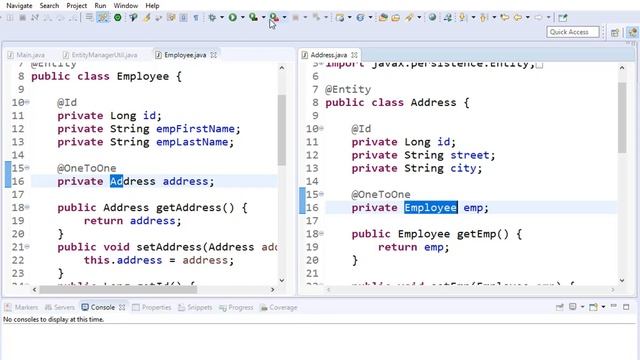Click the Previous Annotation icon
The width and height of the screenshot is (640, 360).
click(484, 18)
